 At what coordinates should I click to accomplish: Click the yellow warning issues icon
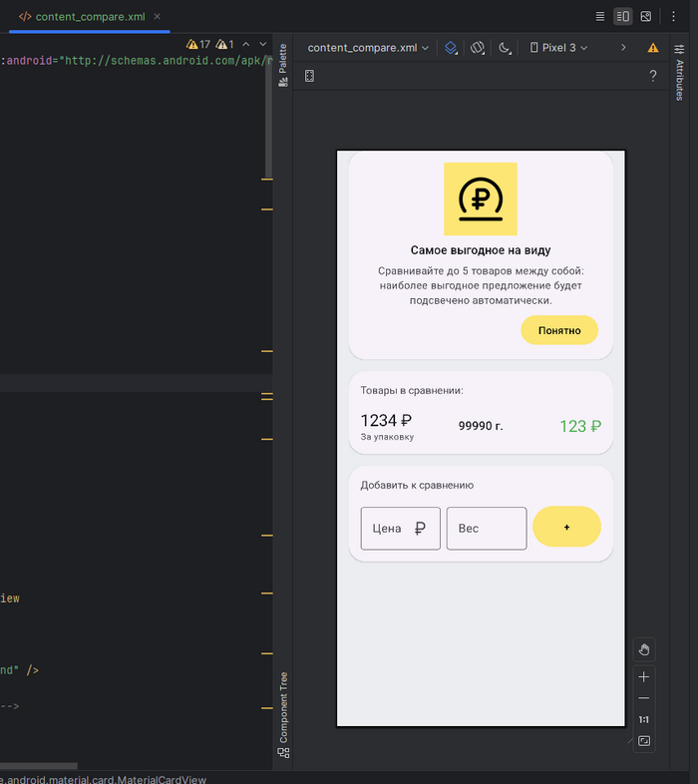click(x=653, y=48)
